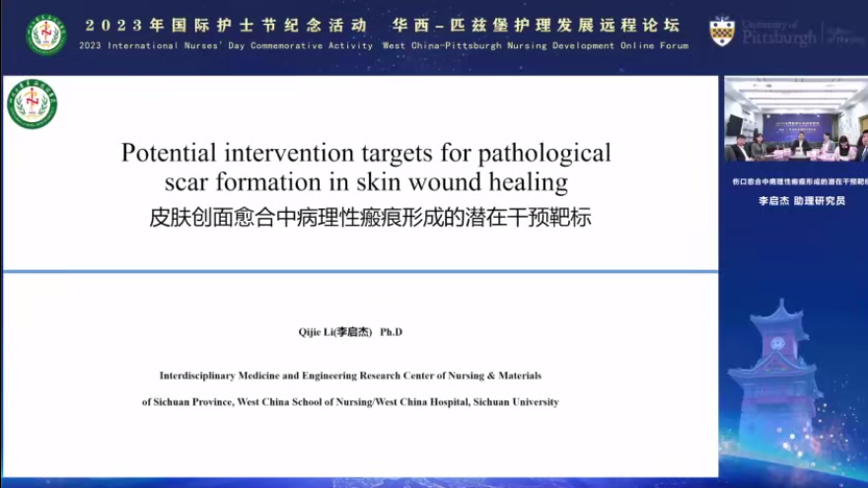Click the Sichuan University affiliation line
Screen dimensions: 868x488
[350, 402]
